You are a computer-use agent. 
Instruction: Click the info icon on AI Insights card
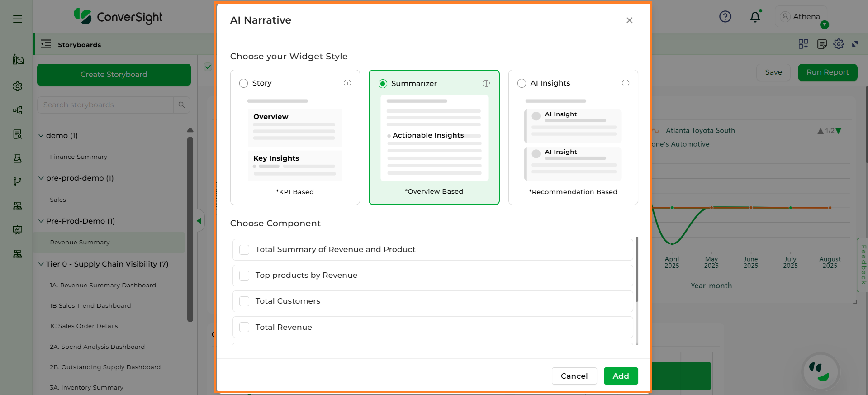tap(626, 83)
